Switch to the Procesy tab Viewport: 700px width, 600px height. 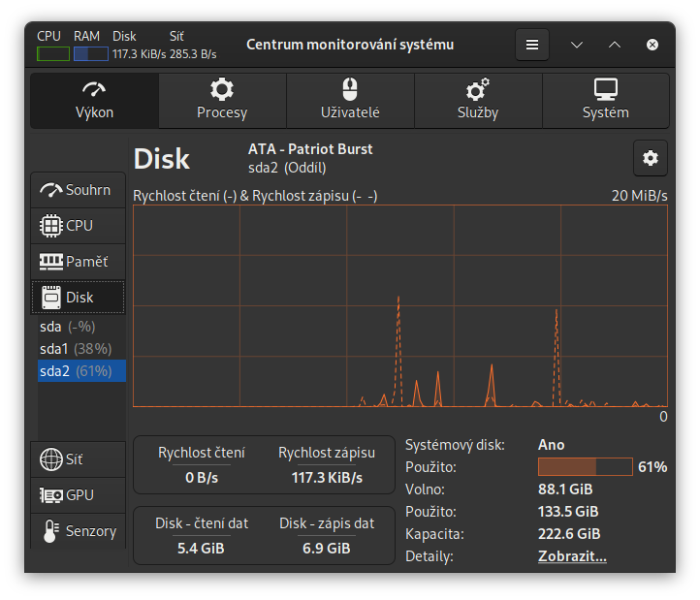pos(222,101)
